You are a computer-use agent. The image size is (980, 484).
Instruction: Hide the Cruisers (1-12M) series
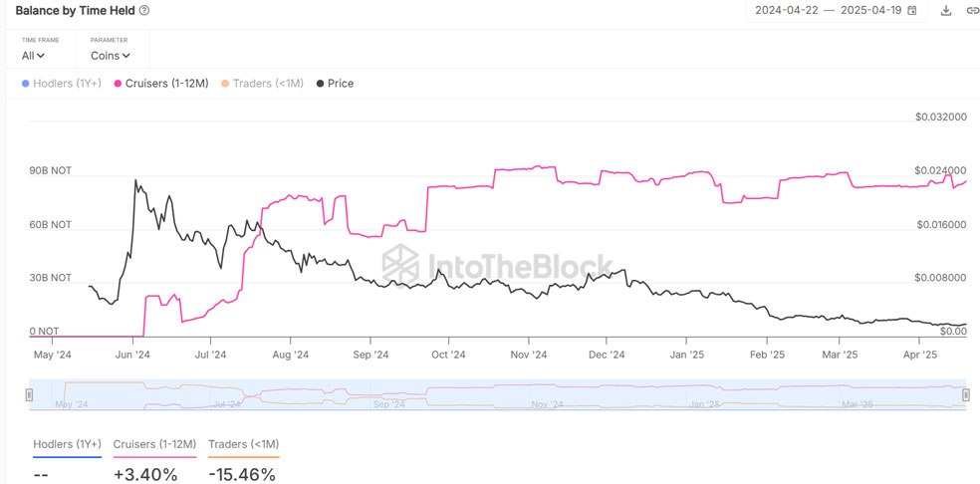point(165,84)
